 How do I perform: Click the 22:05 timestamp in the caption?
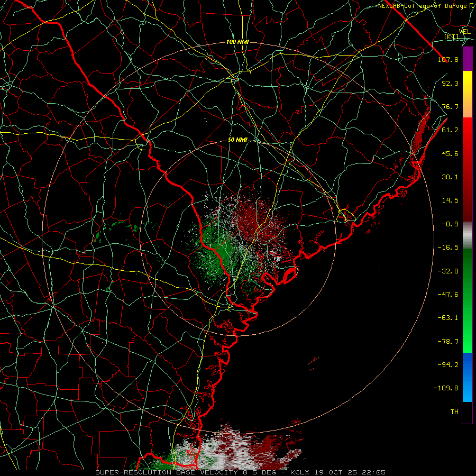pos(375,472)
